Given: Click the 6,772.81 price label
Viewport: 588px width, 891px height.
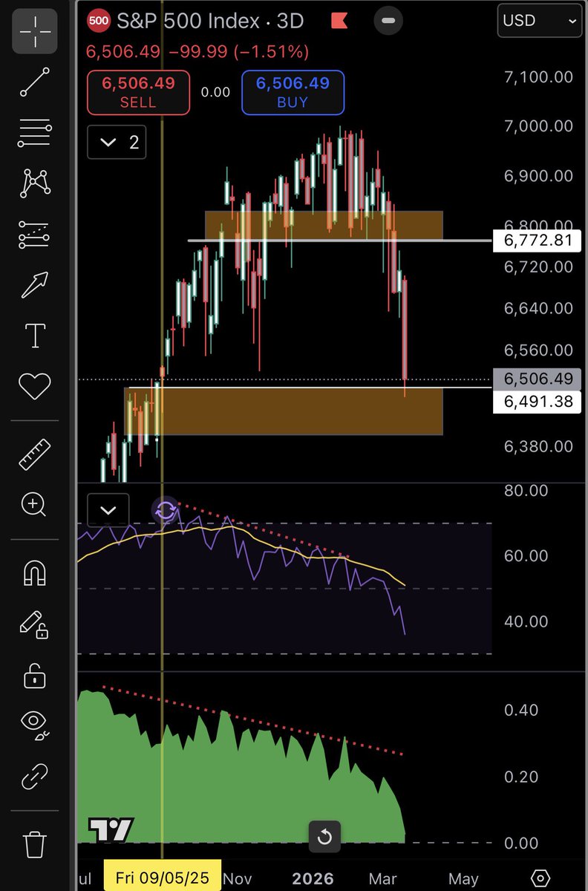Looking at the screenshot, I should point(538,241).
